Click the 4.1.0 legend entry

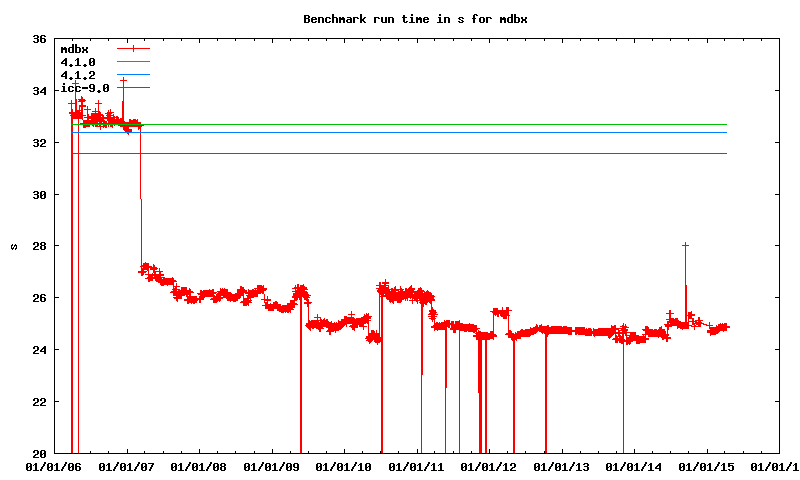[78, 62]
